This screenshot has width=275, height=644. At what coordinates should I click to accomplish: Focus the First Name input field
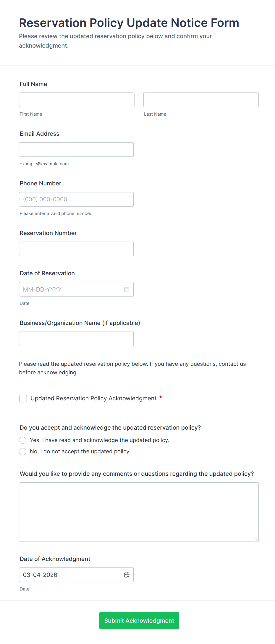77,100
